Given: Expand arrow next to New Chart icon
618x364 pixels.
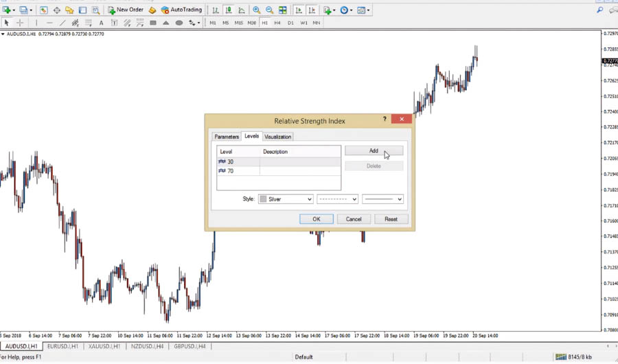Looking at the screenshot, I should click(x=14, y=10).
